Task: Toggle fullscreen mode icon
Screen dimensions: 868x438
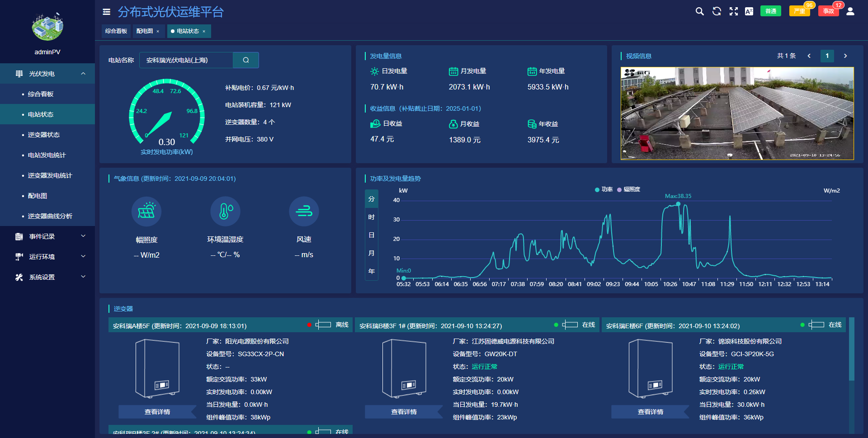Action: click(733, 11)
